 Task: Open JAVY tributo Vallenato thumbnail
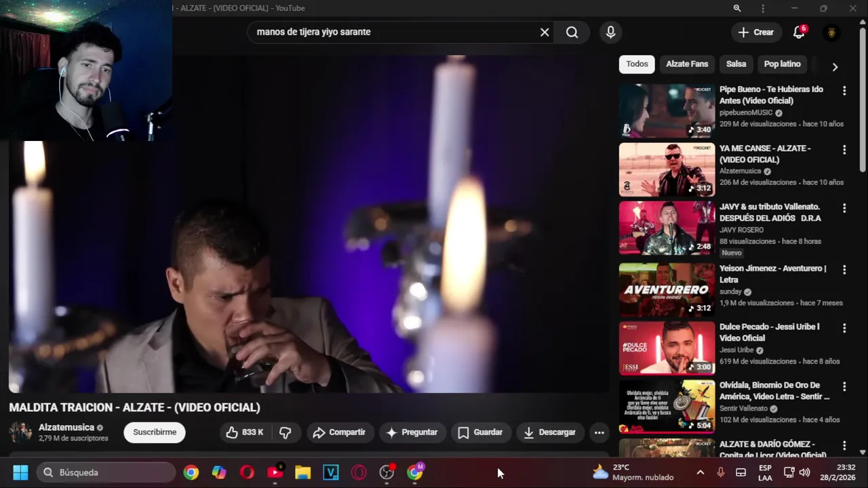[667, 228]
